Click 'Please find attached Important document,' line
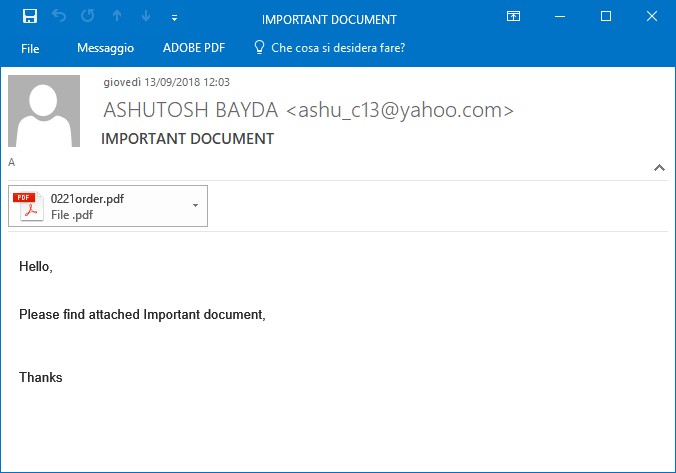The image size is (676, 473). [x=142, y=314]
